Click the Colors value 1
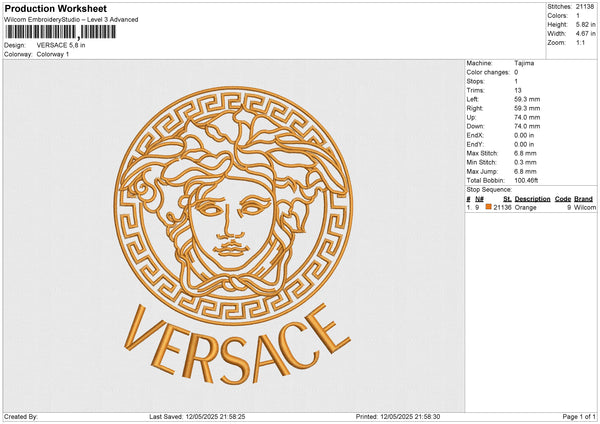600x424 pixels. click(x=578, y=16)
